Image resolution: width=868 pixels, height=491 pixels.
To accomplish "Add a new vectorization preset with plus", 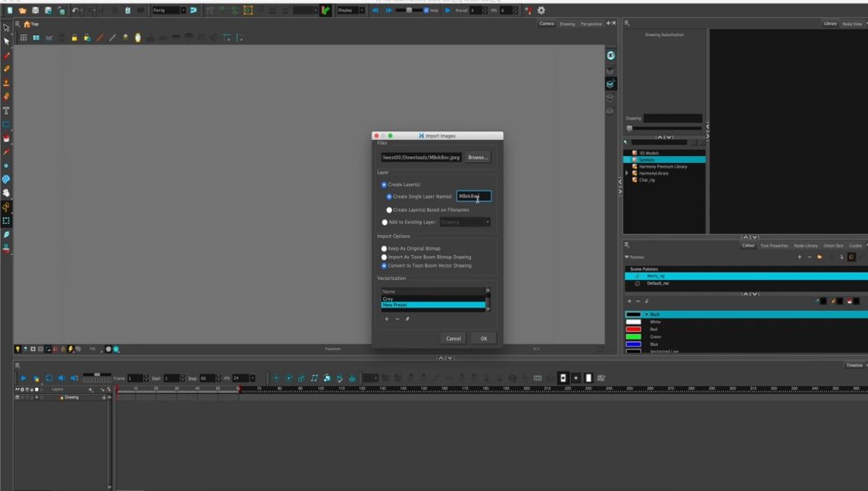I will 386,319.
